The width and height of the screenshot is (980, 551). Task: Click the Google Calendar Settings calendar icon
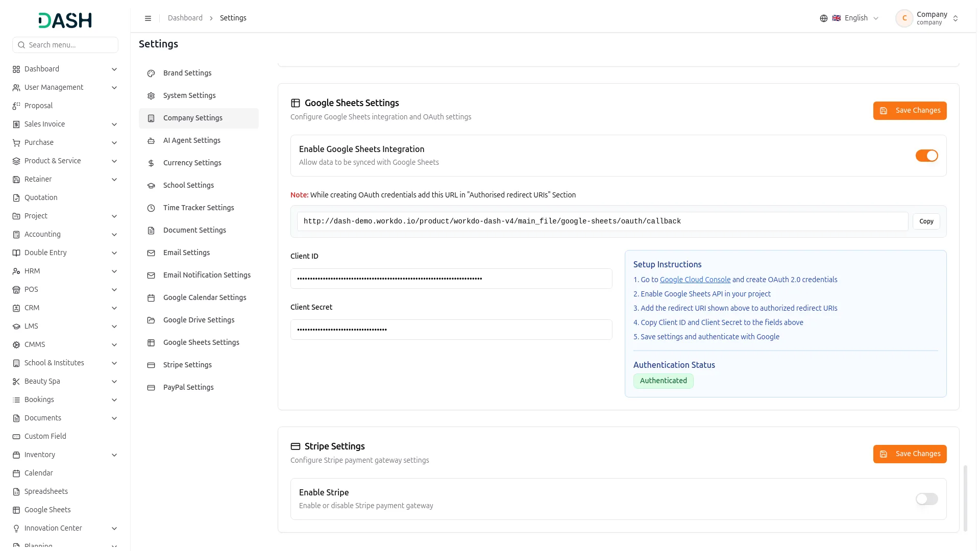(x=151, y=298)
